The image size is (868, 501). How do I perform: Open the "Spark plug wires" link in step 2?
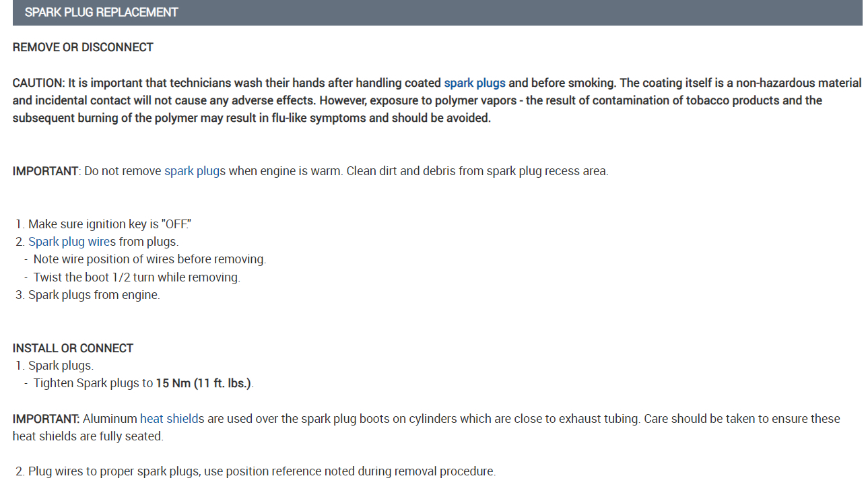pos(72,241)
